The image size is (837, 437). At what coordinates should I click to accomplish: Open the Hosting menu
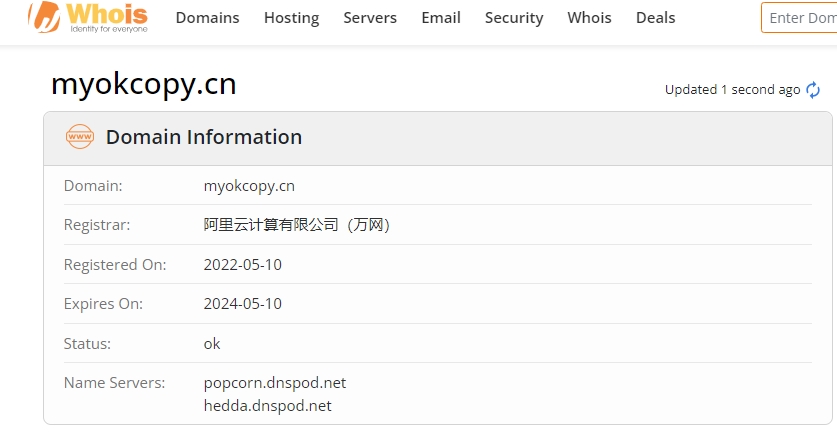click(291, 18)
